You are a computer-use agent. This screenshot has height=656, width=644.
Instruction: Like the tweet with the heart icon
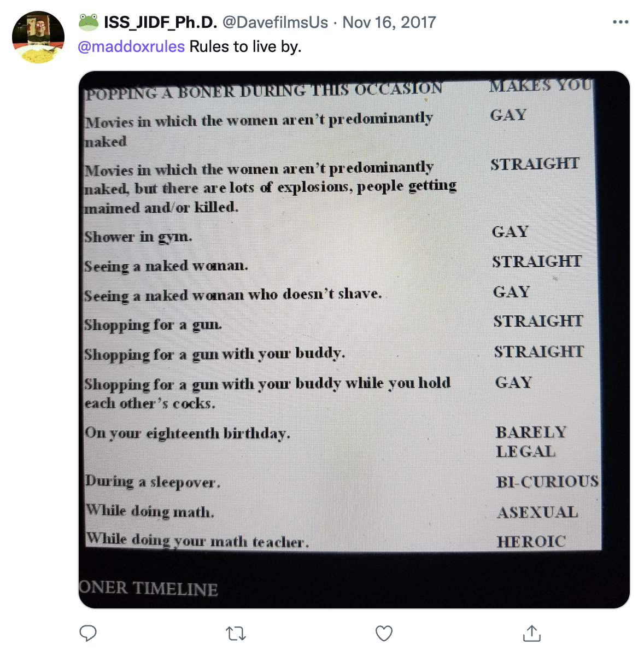[x=384, y=634]
